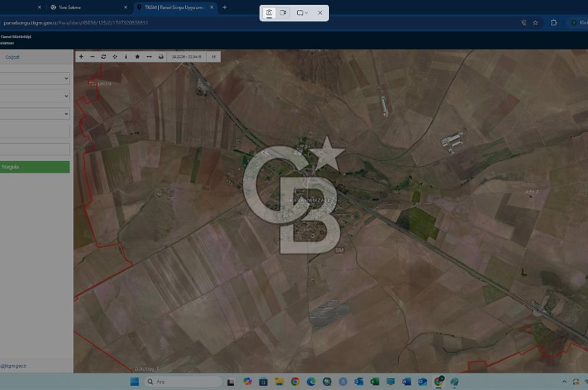
Task: Click the star icon in map toolbar
Action: coord(137,57)
